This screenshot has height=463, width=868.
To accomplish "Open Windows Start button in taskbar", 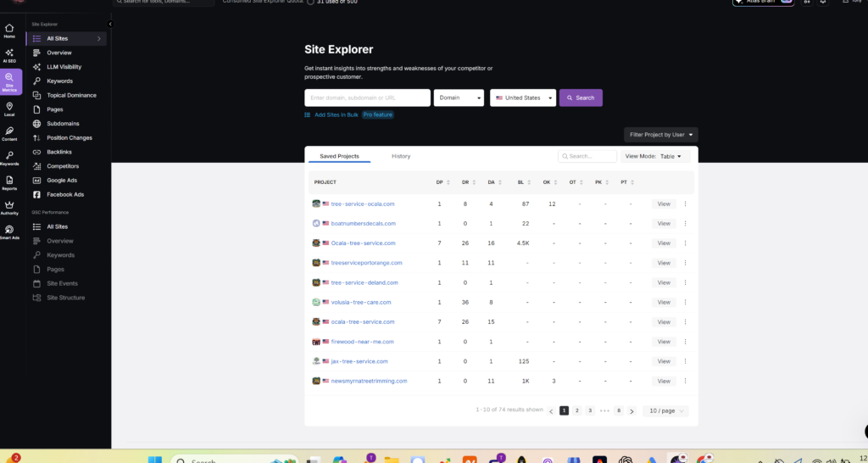I will [155, 460].
